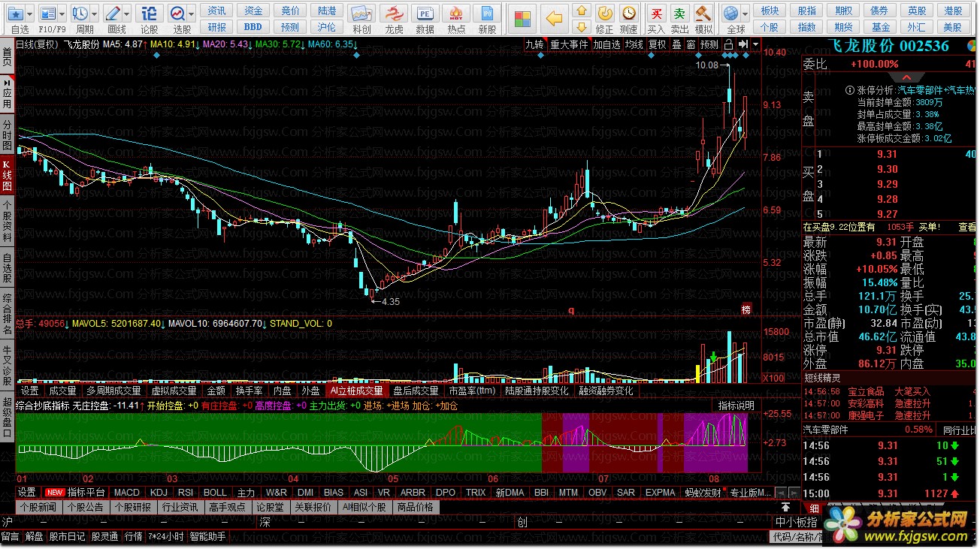Viewport: 980px width, 549px height.
Task: Expand the 自选 dropdown arrow
Action: 30,14
